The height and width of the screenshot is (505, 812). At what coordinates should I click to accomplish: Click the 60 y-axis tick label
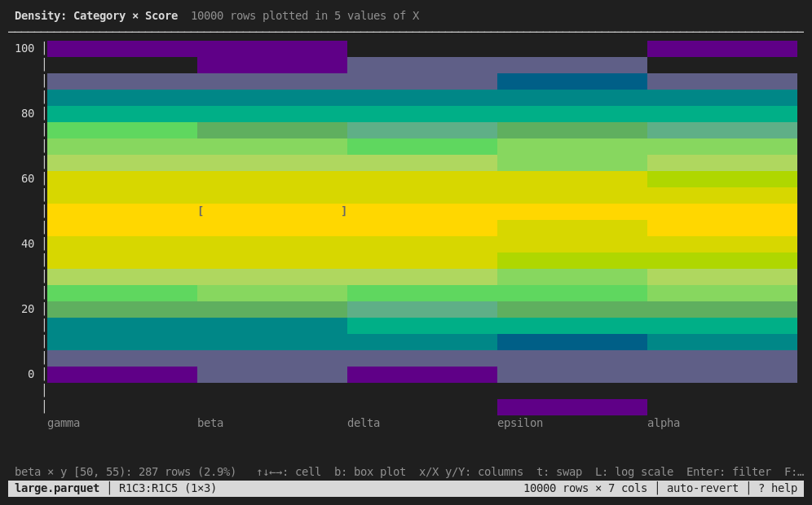point(28,179)
